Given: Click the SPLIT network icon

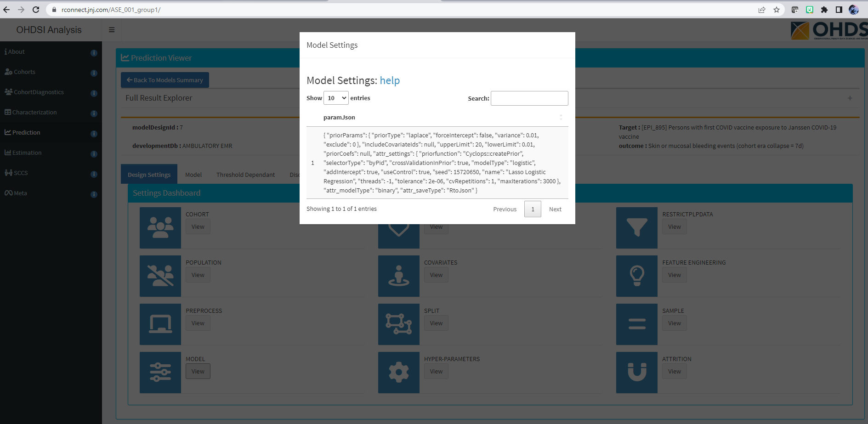Looking at the screenshot, I should (x=398, y=324).
